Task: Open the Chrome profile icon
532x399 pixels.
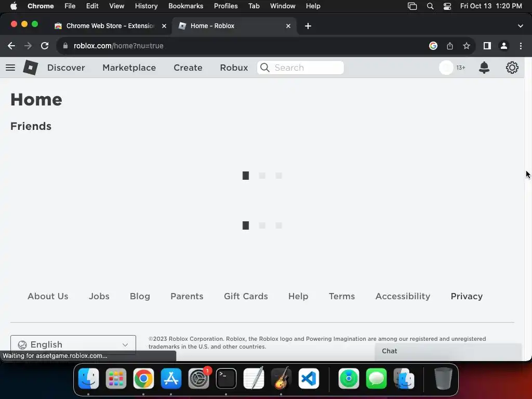Action: coord(504,46)
